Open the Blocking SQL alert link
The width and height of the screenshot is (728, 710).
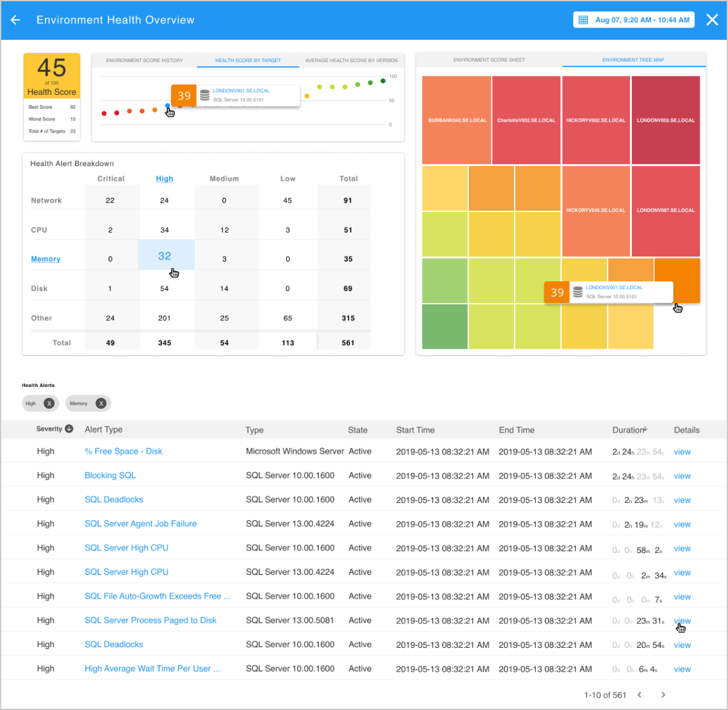(x=110, y=475)
